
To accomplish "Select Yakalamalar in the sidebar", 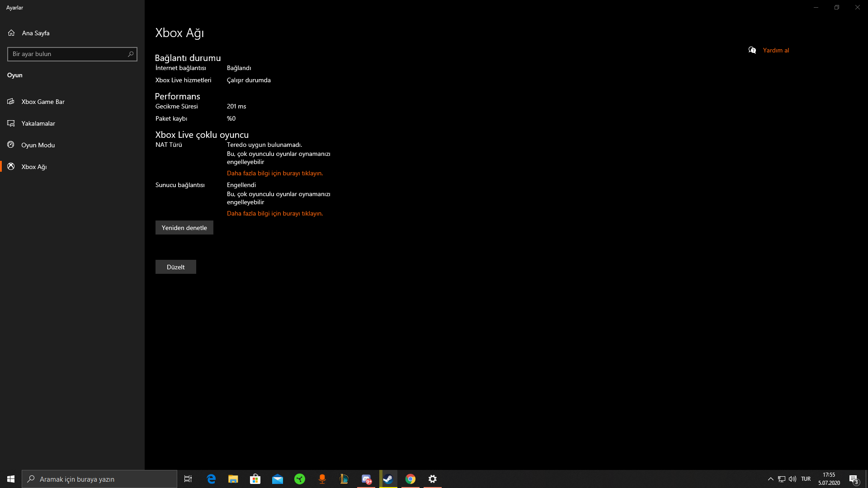I will click(x=38, y=123).
